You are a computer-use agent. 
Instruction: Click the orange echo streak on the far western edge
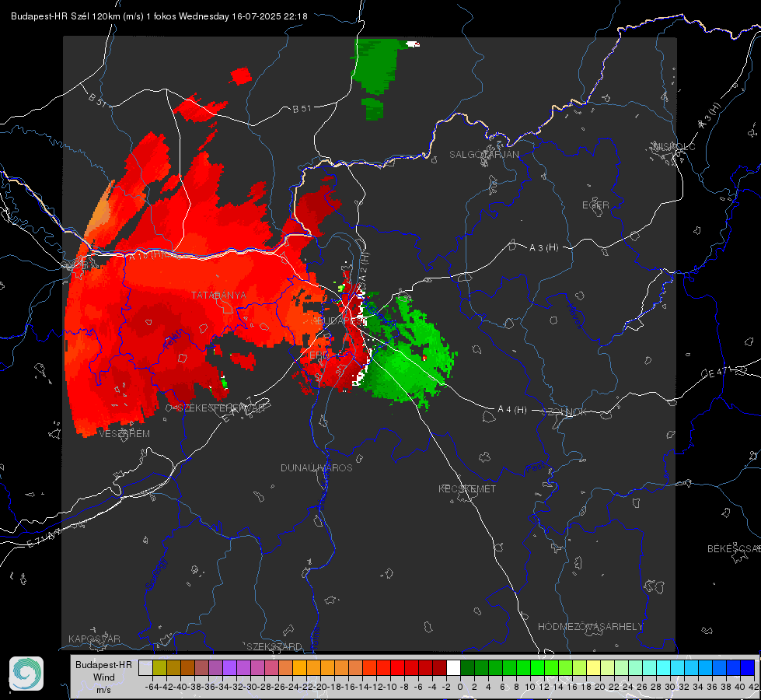99,212
